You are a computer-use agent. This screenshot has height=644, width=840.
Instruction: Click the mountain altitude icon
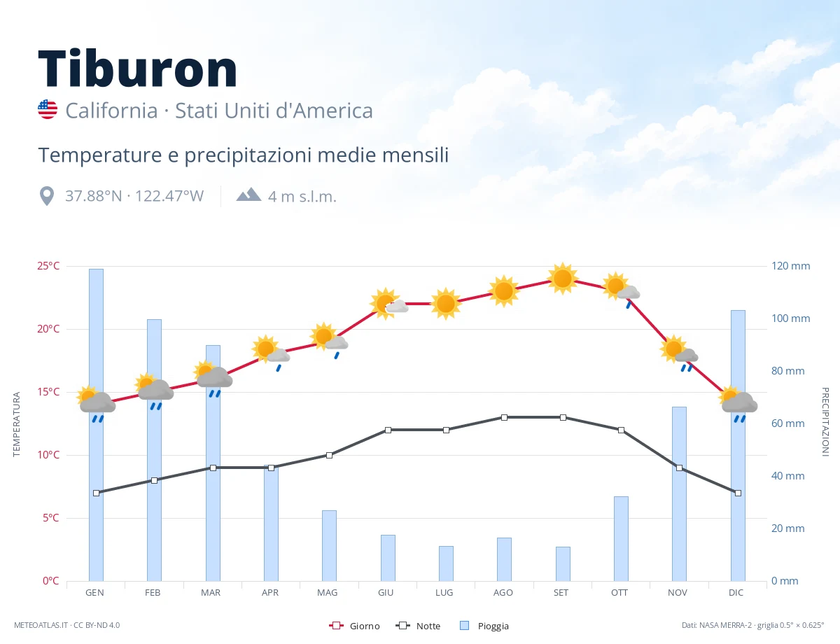pos(248,195)
